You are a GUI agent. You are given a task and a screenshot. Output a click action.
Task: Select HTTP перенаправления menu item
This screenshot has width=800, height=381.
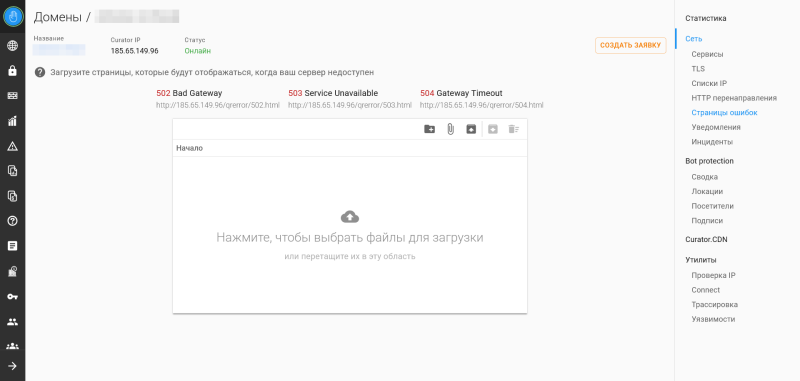[734, 98]
